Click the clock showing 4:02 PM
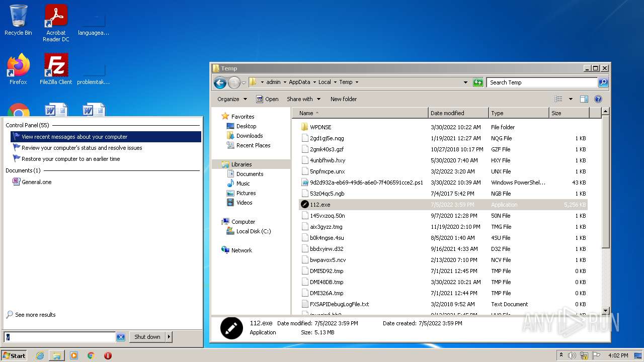 point(618,355)
